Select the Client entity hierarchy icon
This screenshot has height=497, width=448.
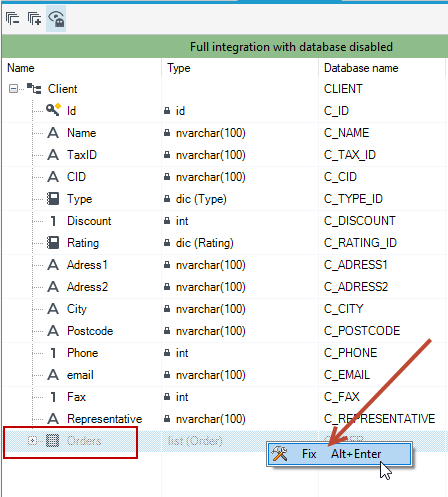tap(34, 89)
